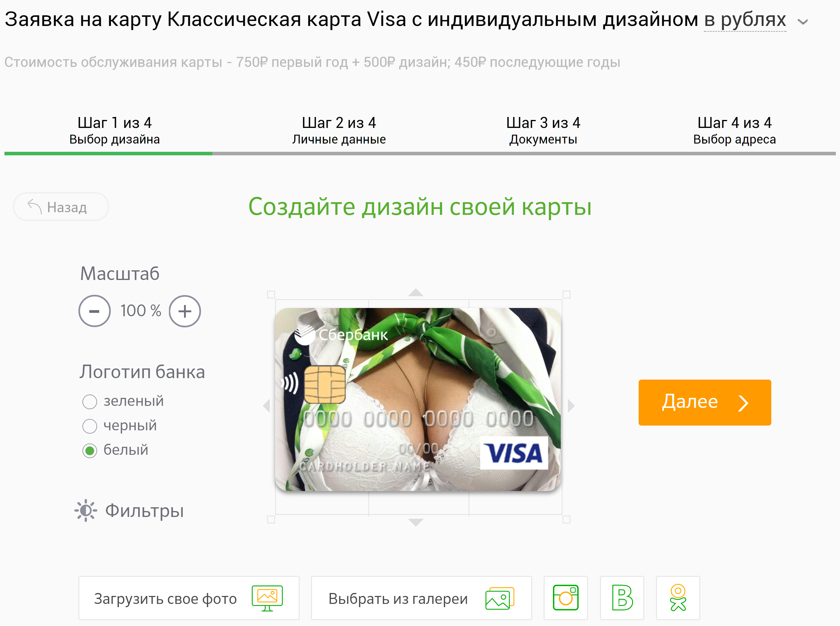Image resolution: width=840 pixels, height=626 pixels.
Task: Shift image left with left arrow
Action: click(267, 406)
